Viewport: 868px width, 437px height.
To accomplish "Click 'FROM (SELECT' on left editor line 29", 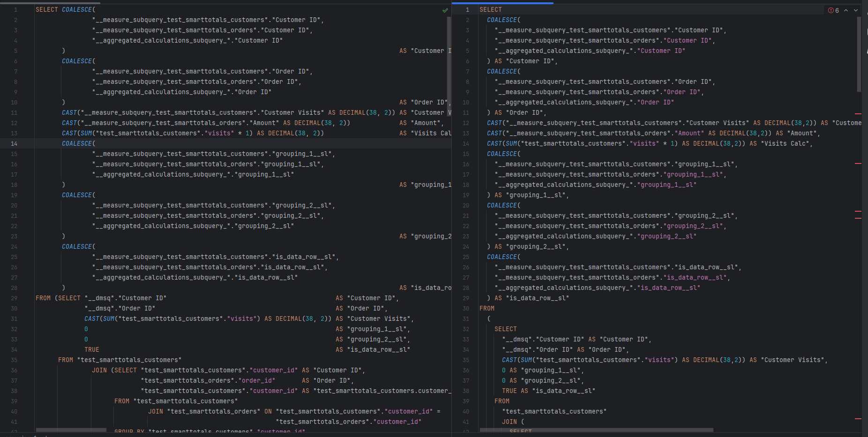I will coord(58,298).
